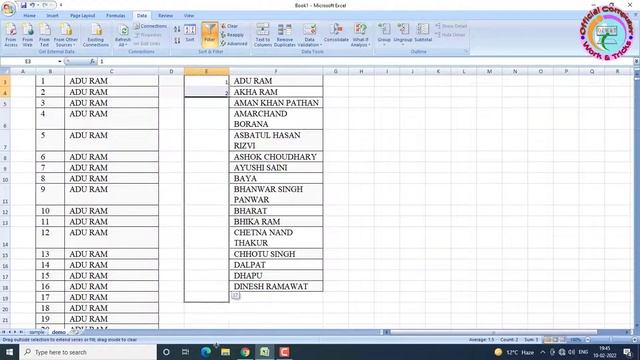The image size is (640, 360).
Task: Click the Subtotal button
Action: pyautogui.click(x=423, y=33)
